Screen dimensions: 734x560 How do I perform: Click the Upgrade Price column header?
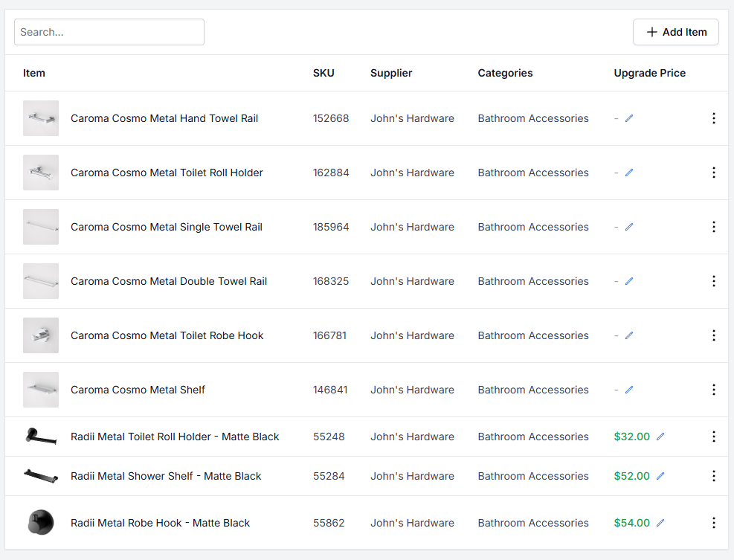pyautogui.click(x=649, y=73)
